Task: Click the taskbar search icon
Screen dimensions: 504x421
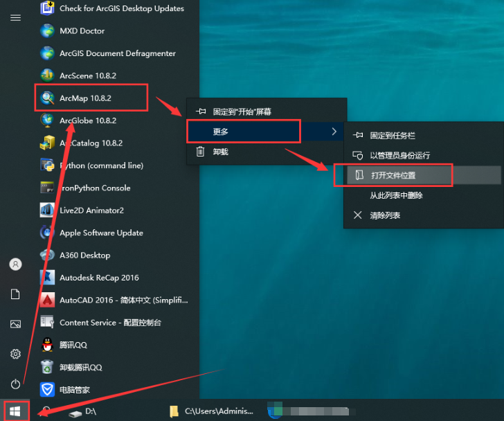Action: 46,411
